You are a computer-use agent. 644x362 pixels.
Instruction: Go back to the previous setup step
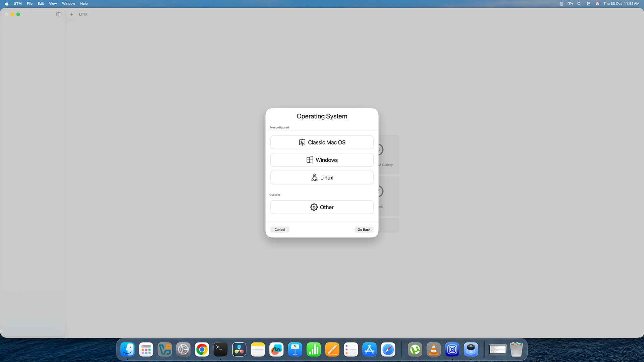[364, 229]
